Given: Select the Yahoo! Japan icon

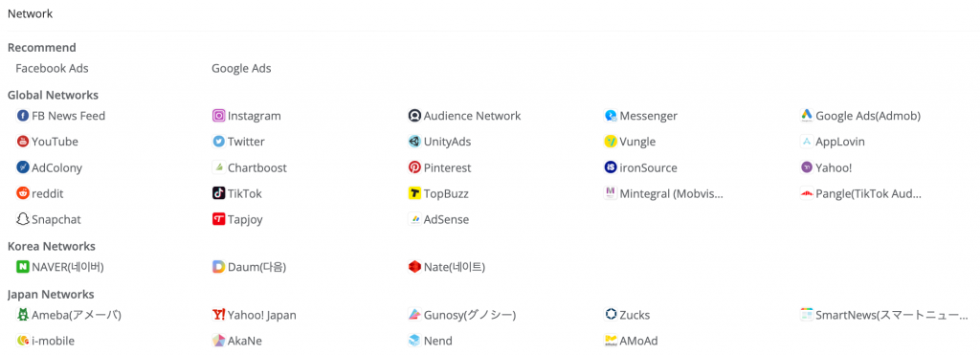Looking at the screenshot, I should [219, 315].
